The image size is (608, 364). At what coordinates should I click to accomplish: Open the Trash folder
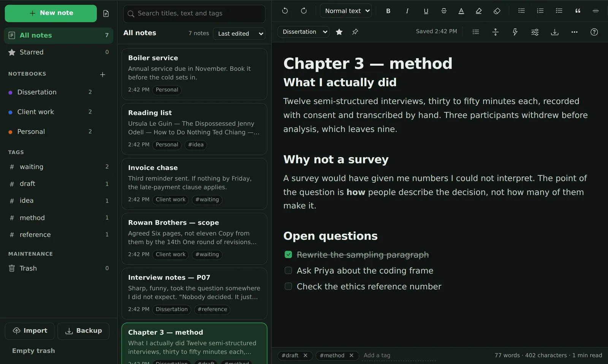coord(59,268)
